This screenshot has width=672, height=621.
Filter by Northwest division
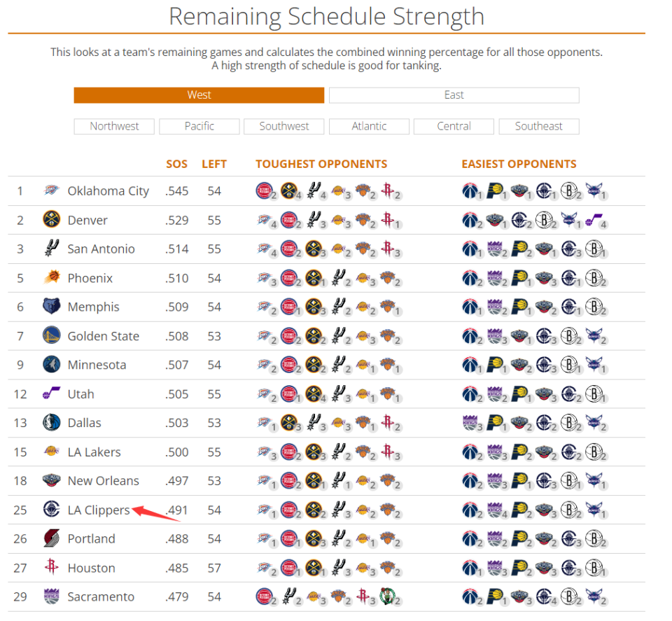(114, 126)
